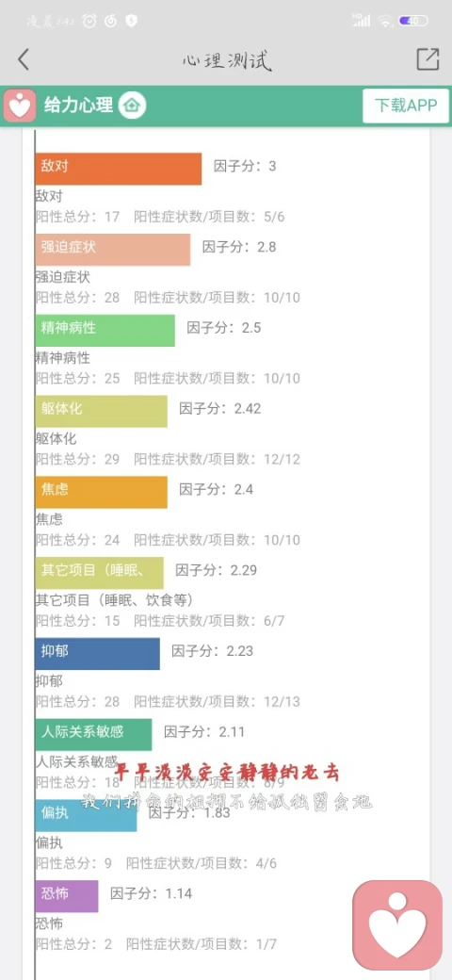The height and width of the screenshot is (980, 452).
Task: Tap the 其它项目（睡眠、 bar
Action: point(99,573)
